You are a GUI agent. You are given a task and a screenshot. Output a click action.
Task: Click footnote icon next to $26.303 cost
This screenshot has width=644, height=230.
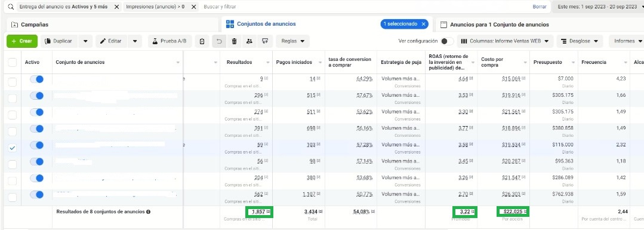point(523,194)
